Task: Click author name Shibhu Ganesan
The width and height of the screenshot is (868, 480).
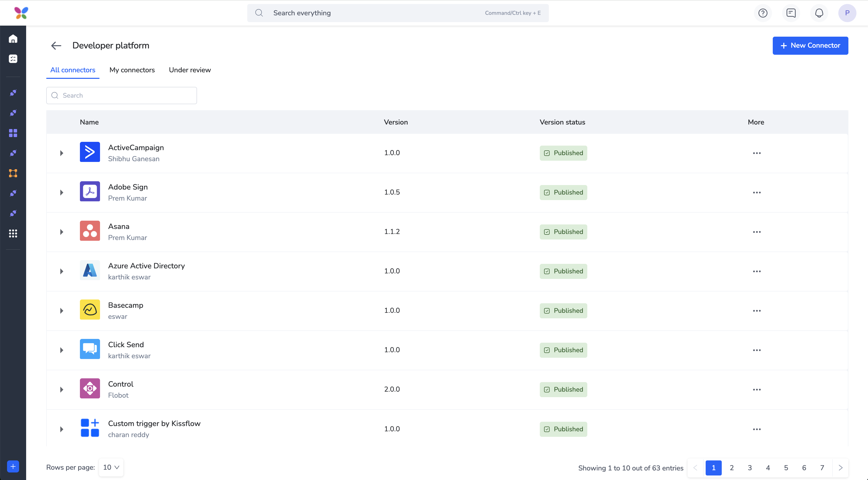Action: tap(134, 159)
